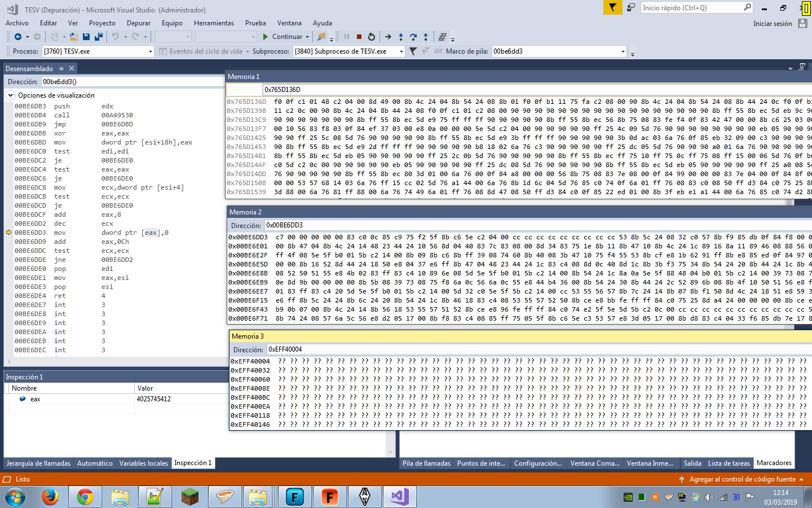Open the Marco de pila combo box
Image resolution: width=812 pixels, height=508 pixels.
click(x=559, y=51)
